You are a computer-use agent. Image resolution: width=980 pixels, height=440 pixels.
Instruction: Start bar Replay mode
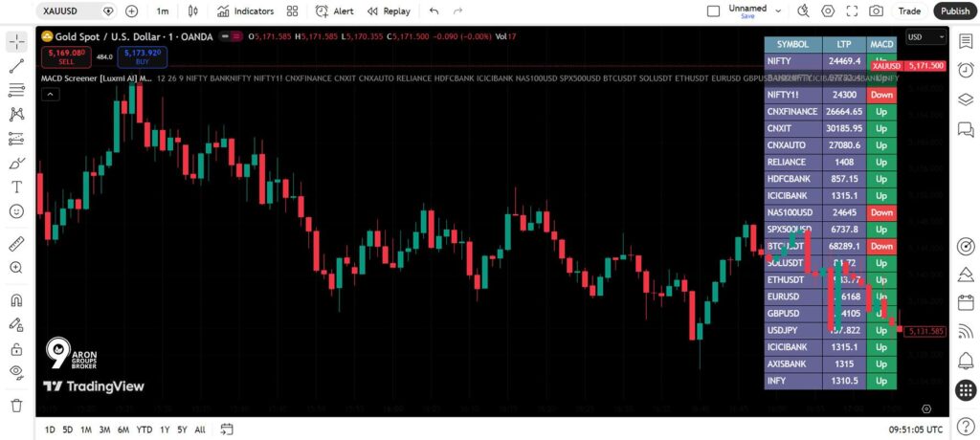pos(389,11)
